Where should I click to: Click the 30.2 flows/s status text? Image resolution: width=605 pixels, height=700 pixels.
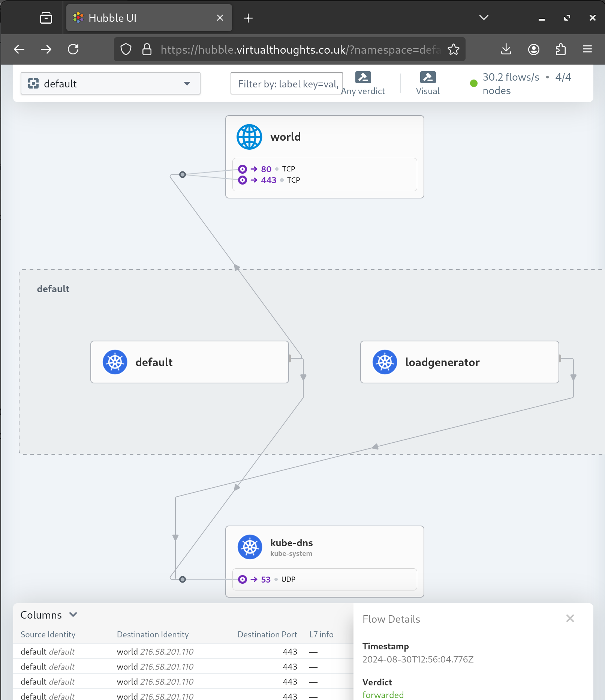(511, 77)
